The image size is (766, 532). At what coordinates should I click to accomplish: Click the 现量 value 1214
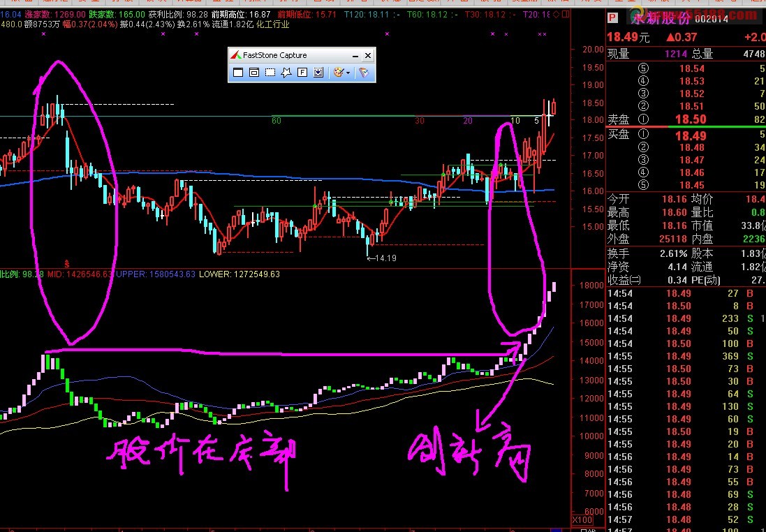point(676,54)
